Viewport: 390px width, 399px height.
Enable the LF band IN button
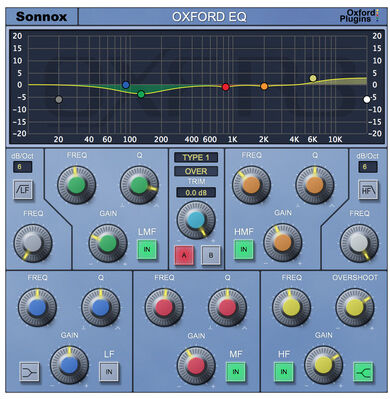click(x=109, y=372)
